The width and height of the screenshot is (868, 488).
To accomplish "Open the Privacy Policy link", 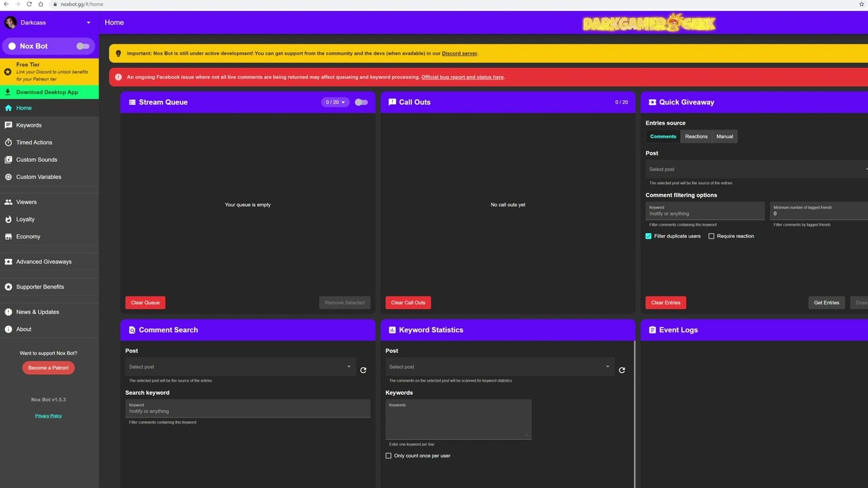I will (48, 415).
